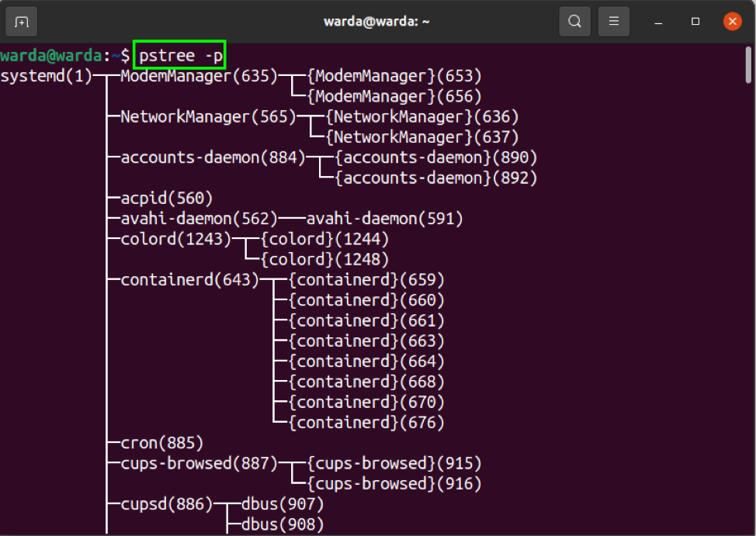Select the systemd(1) root process
This screenshot has width=756, height=536.
(x=47, y=76)
